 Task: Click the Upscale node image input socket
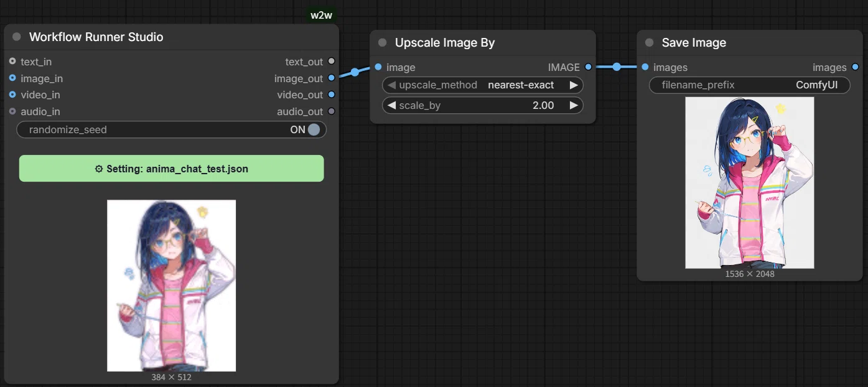click(x=378, y=67)
